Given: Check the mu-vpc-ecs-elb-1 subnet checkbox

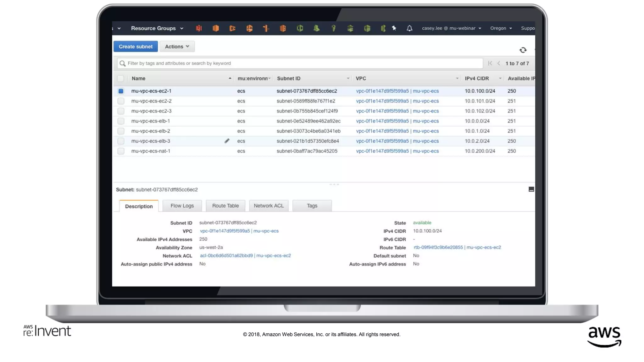Looking at the screenshot, I should [x=121, y=121].
